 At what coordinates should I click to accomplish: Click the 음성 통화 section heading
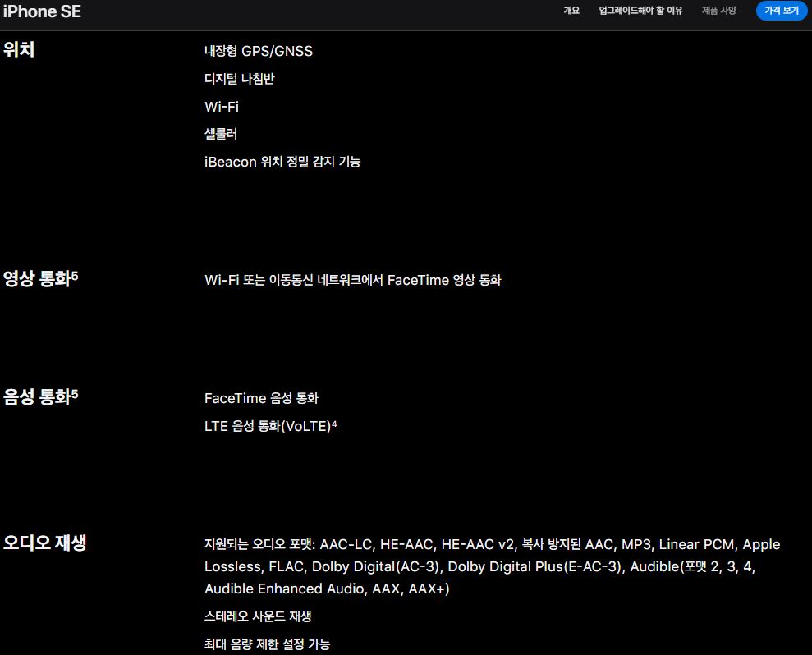point(37,397)
